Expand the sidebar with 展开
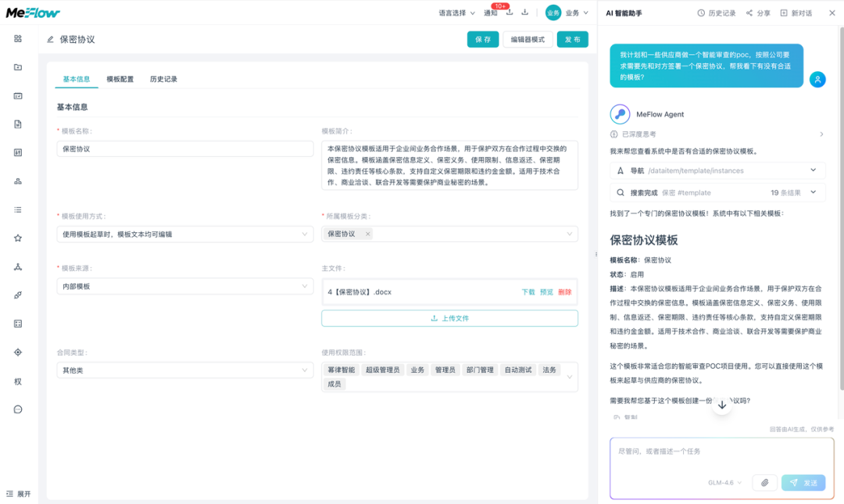The image size is (844, 504). [18, 494]
